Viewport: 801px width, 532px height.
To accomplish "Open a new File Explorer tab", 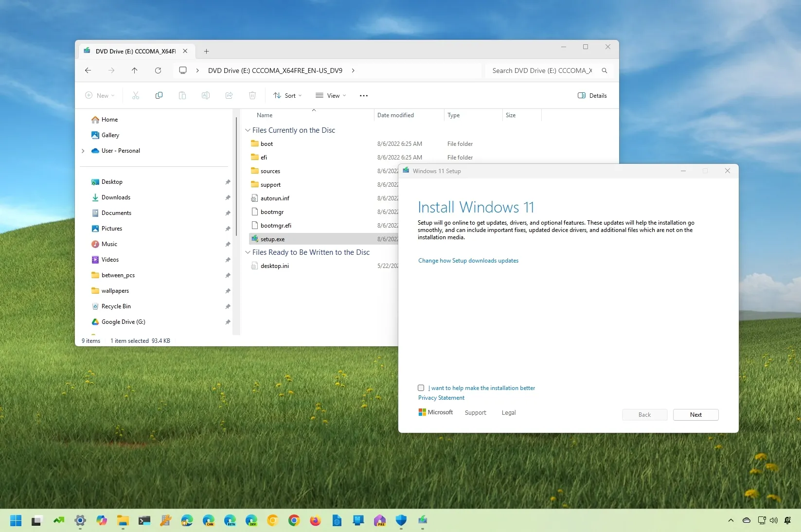I will tap(206, 51).
